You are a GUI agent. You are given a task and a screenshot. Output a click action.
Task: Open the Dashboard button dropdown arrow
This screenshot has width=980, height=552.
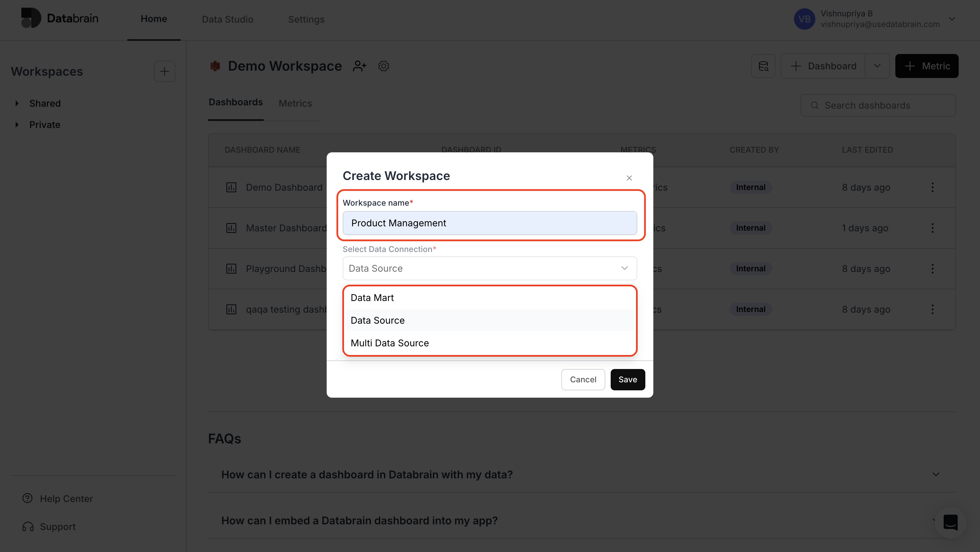point(877,66)
